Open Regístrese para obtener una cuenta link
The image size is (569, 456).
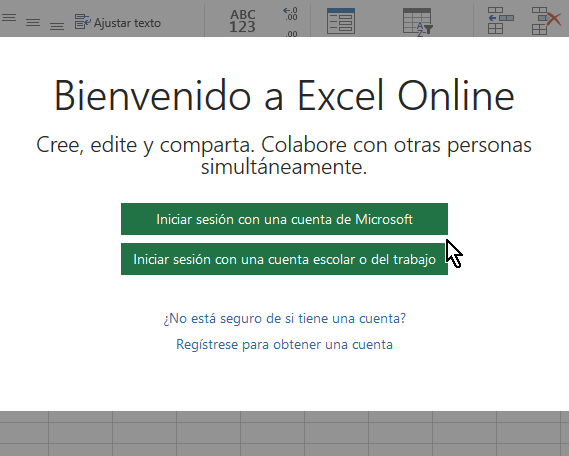tap(284, 344)
